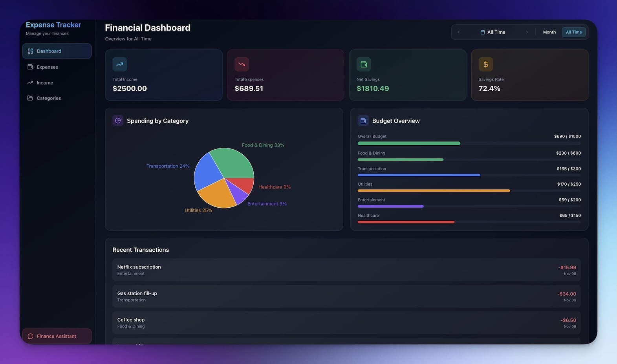Click the Budget Overview wallet icon
617x364 pixels.
coord(363,121)
